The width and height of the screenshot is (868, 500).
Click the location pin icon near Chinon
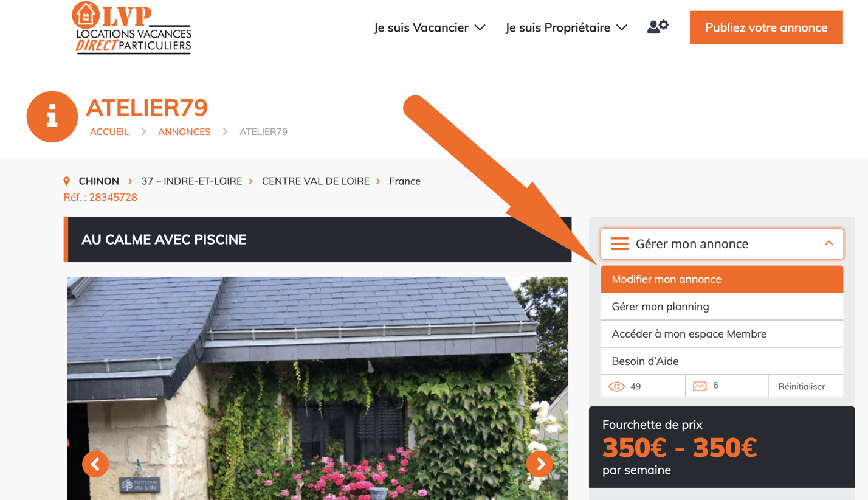coord(67,181)
